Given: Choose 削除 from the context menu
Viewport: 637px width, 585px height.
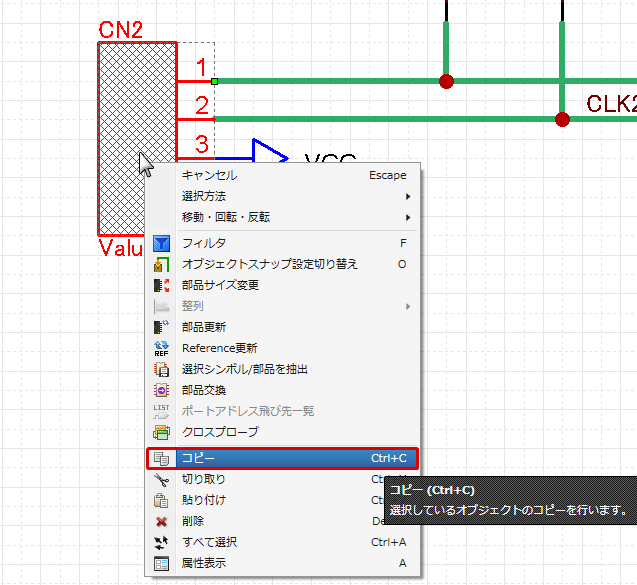Looking at the screenshot, I should pyautogui.click(x=282, y=521).
